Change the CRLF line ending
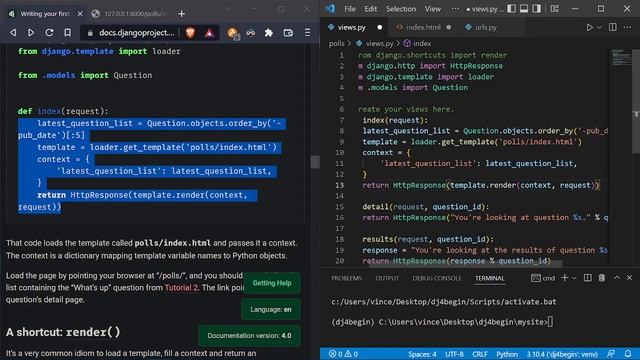The height and width of the screenshot is (360, 640). [x=480, y=354]
